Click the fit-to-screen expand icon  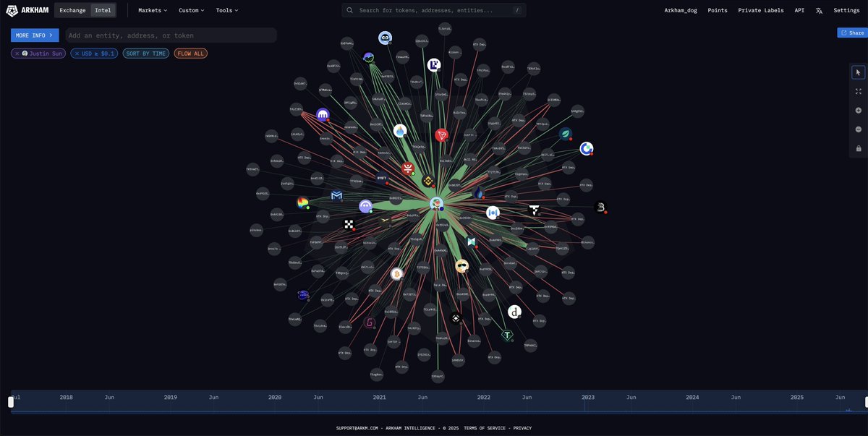pyautogui.click(x=859, y=91)
